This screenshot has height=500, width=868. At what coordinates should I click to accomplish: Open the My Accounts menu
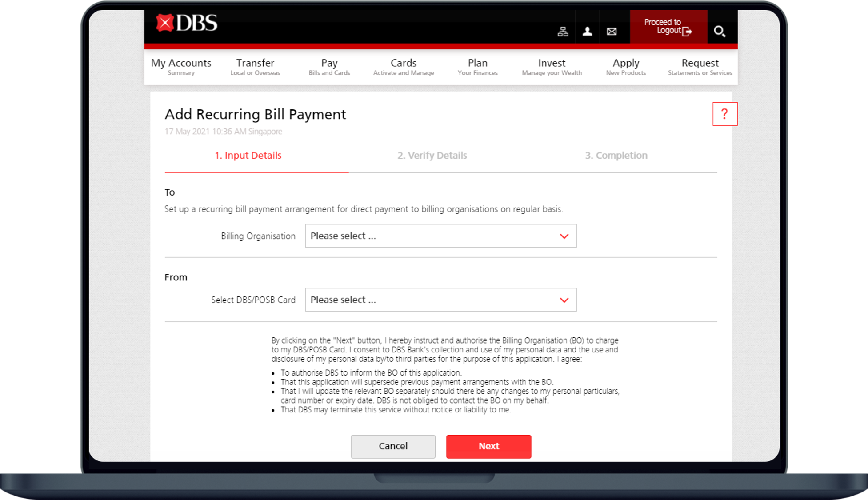click(x=181, y=67)
